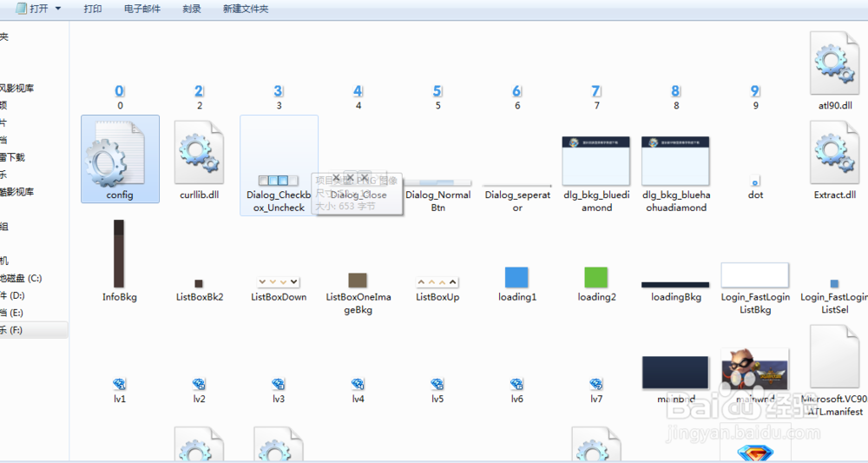Select the lv1 diamond icon file
This screenshot has height=463, width=868.
tap(120, 384)
